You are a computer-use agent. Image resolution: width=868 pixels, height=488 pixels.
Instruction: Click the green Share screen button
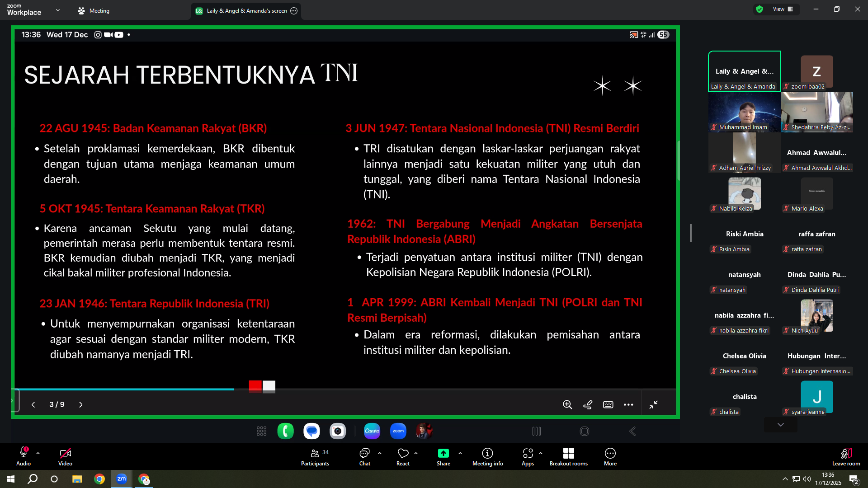(x=443, y=456)
